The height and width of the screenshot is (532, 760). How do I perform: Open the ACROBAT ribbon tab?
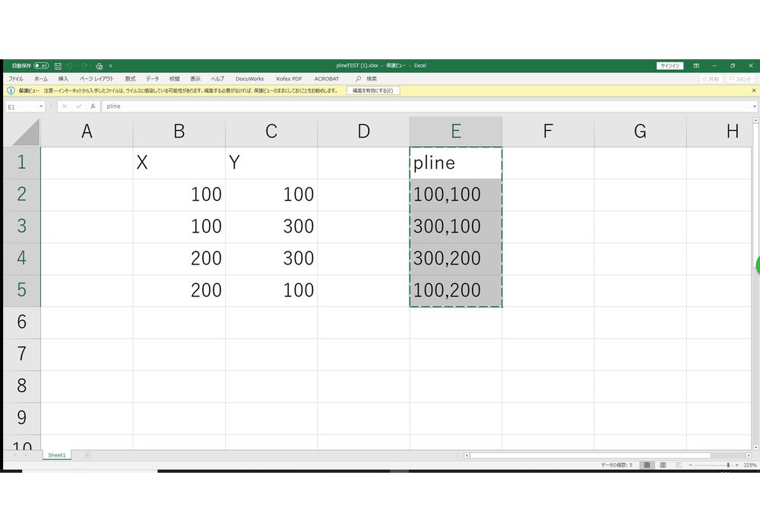click(327, 79)
